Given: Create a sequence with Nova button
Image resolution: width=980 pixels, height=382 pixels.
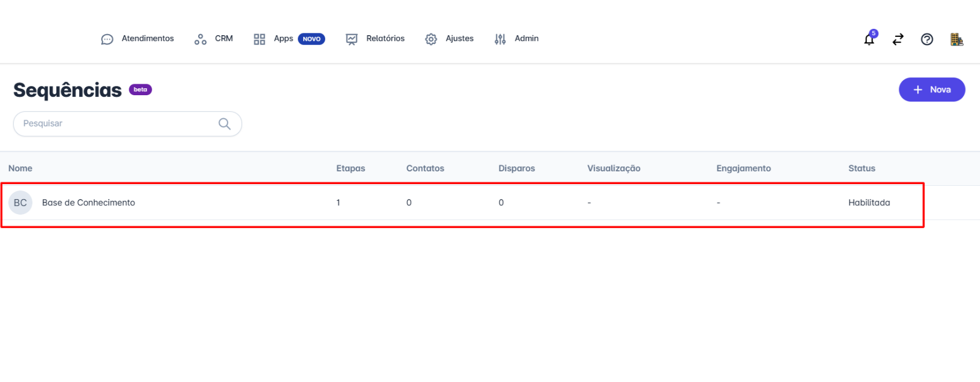Looking at the screenshot, I should [x=931, y=90].
